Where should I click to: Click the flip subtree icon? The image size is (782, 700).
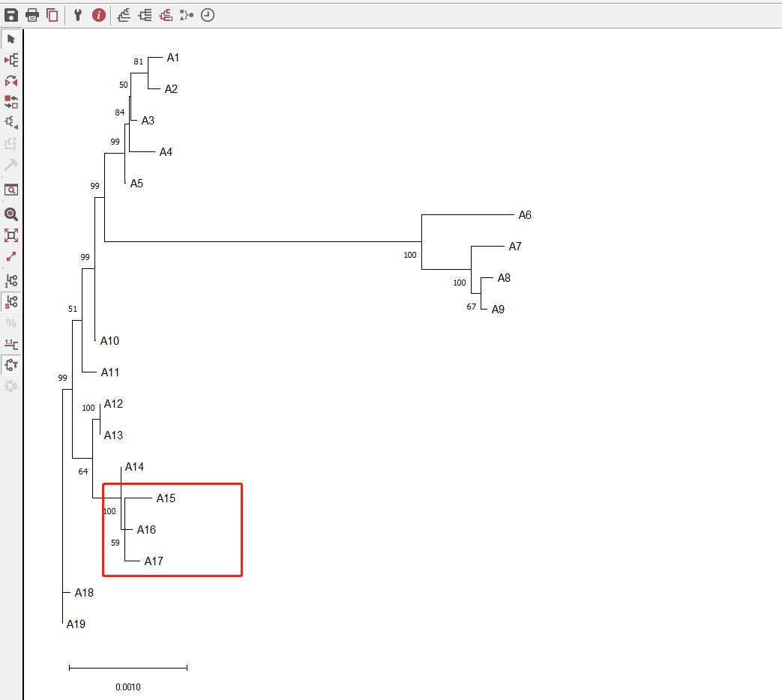(x=11, y=81)
